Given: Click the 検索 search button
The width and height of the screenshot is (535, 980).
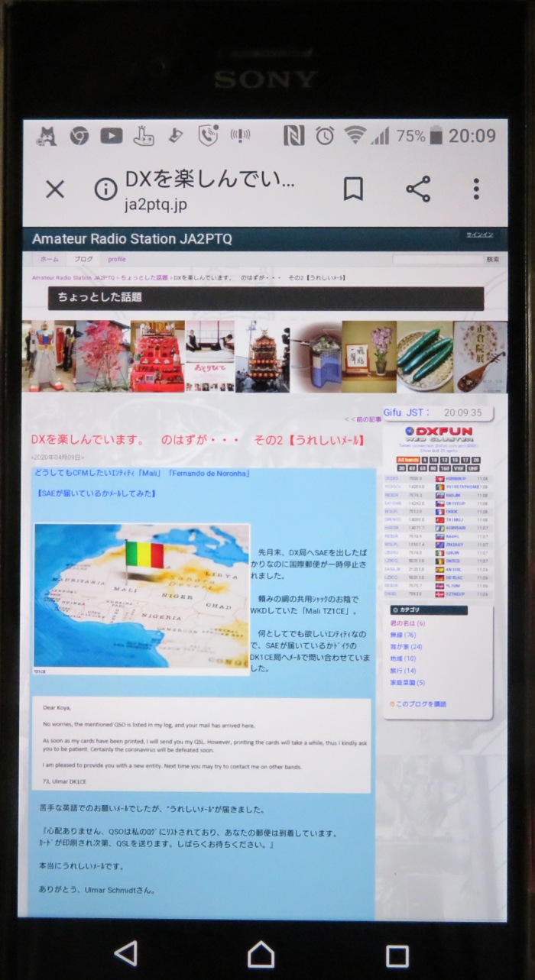Looking at the screenshot, I should tap(492, 259).
